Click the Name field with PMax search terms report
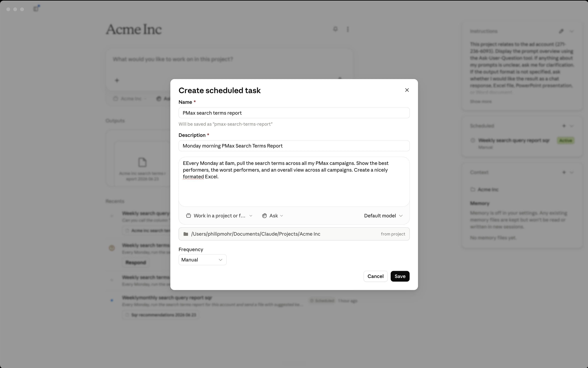The height and width of the screenshot is (368, 588). pos(294,113)
